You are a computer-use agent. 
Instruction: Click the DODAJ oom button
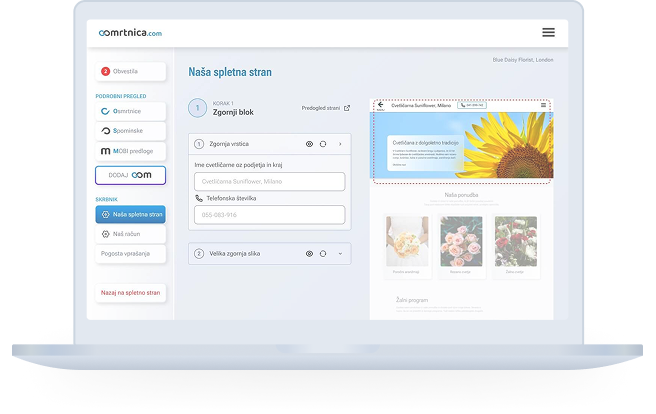(130, 175)
